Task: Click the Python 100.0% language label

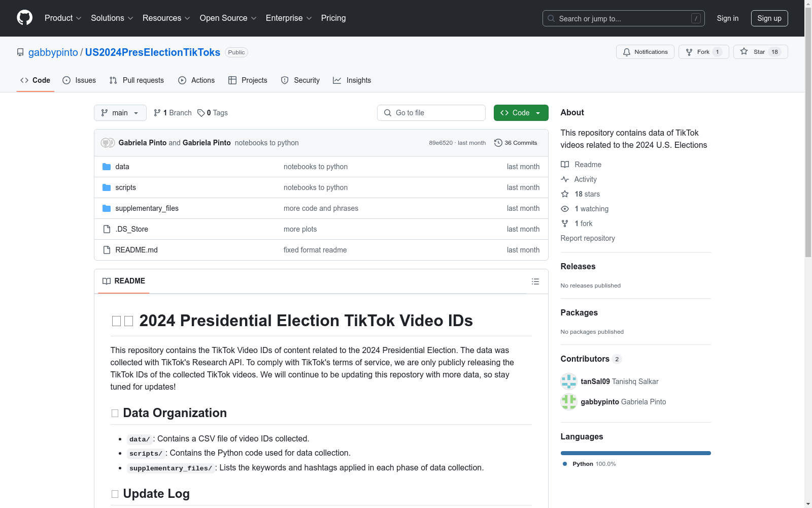Action: 589,464
